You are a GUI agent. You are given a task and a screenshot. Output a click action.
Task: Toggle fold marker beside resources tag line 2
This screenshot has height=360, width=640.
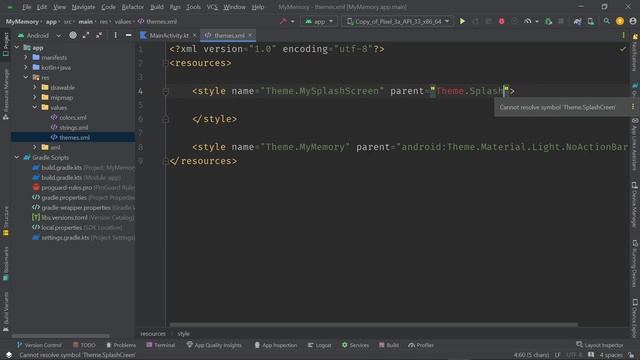tap(165, 63)
